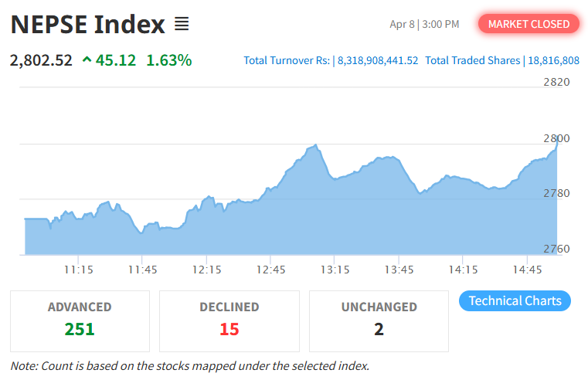Click the 2760 price axis label
588x380 pixels.
556,249
